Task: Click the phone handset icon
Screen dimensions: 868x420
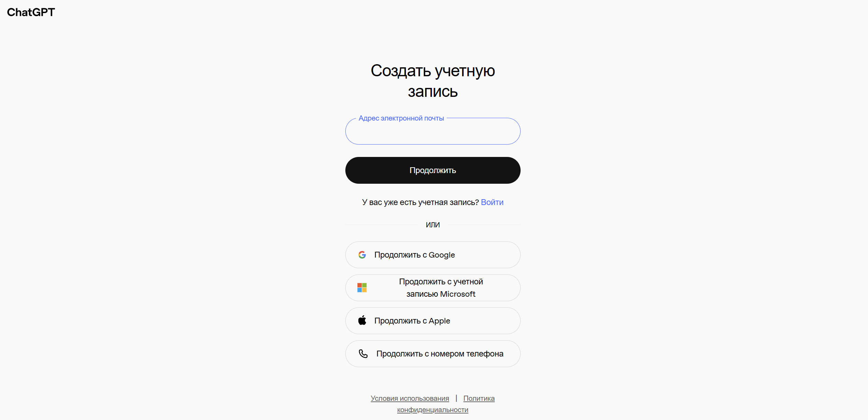Action: point(363,354)
